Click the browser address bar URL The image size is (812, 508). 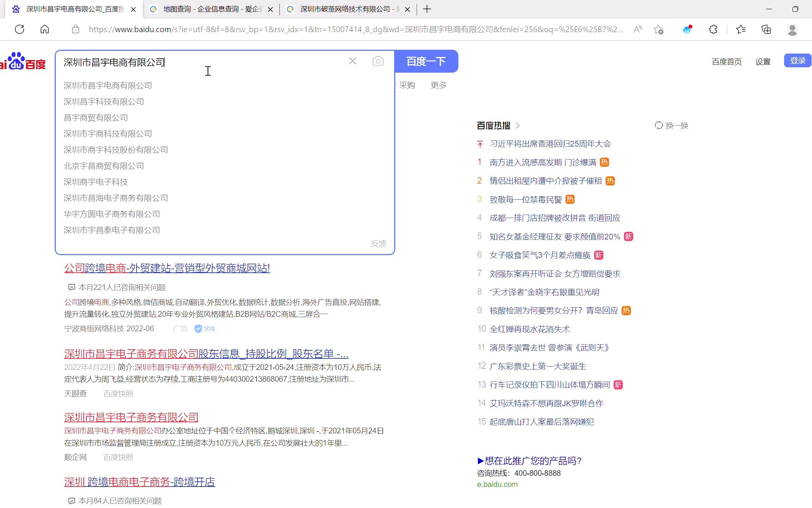[x=356, y=29]
